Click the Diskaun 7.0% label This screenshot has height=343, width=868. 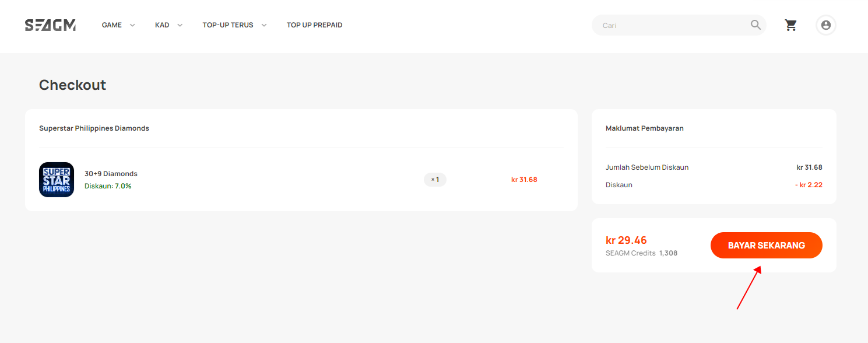108,186
